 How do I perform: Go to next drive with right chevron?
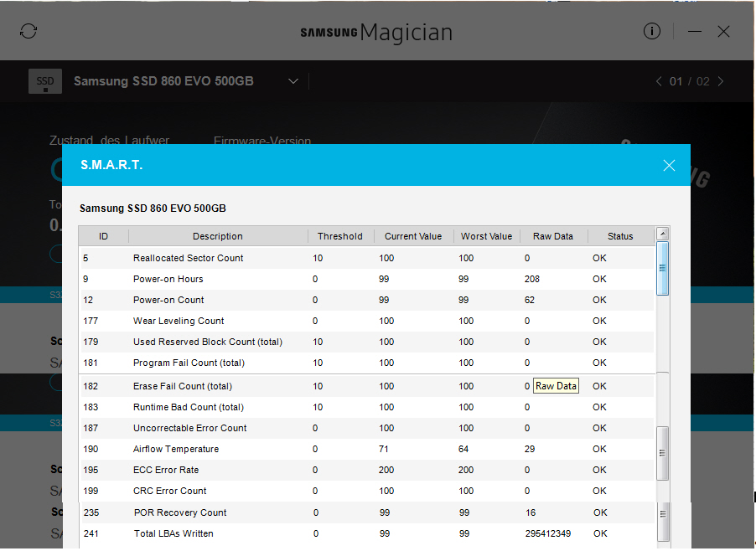coord(721,81)
